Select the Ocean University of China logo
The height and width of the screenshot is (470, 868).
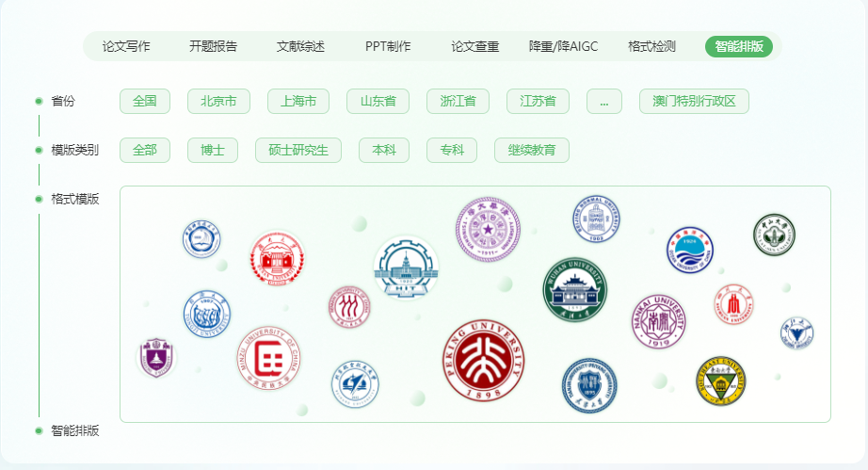(690, 250)
